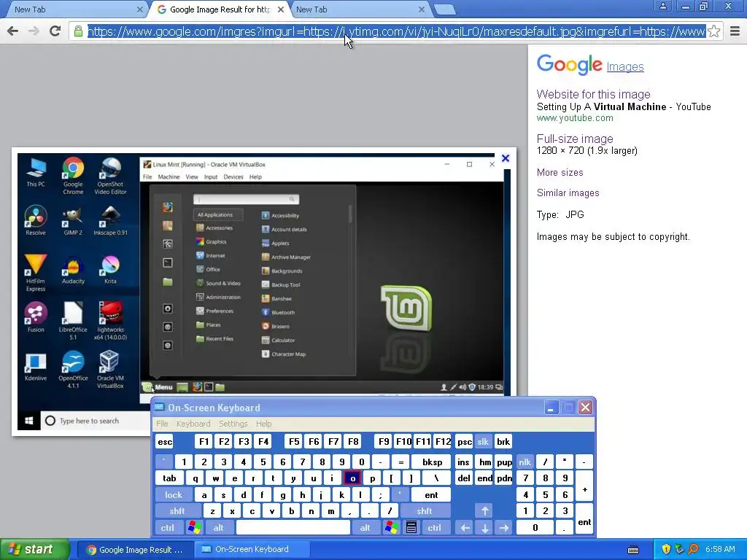Image resolution: width=747 pixels, height=560 pixels.
Task: Switch to Google Image Result taskbar button
Action: (135, 550)
